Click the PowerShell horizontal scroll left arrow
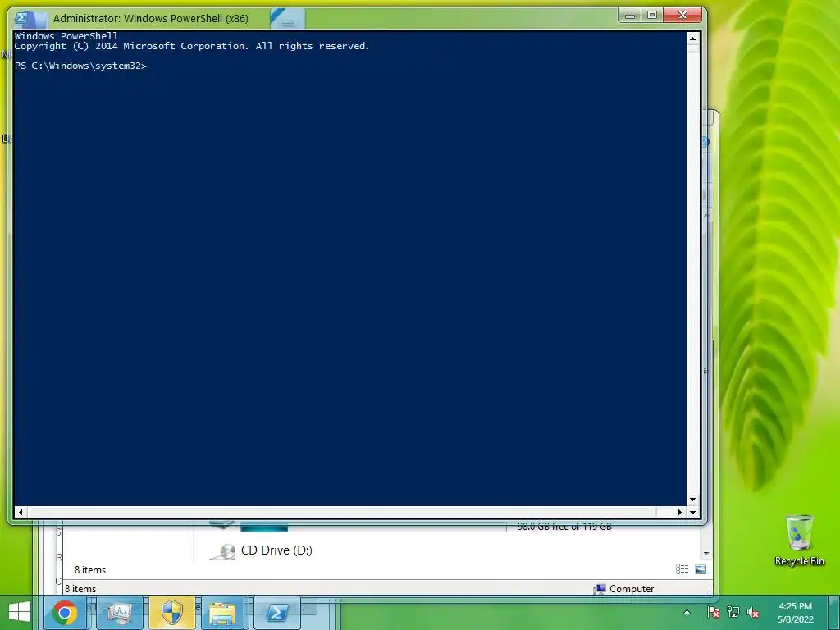The image size is (840, 630). point(21,512)
